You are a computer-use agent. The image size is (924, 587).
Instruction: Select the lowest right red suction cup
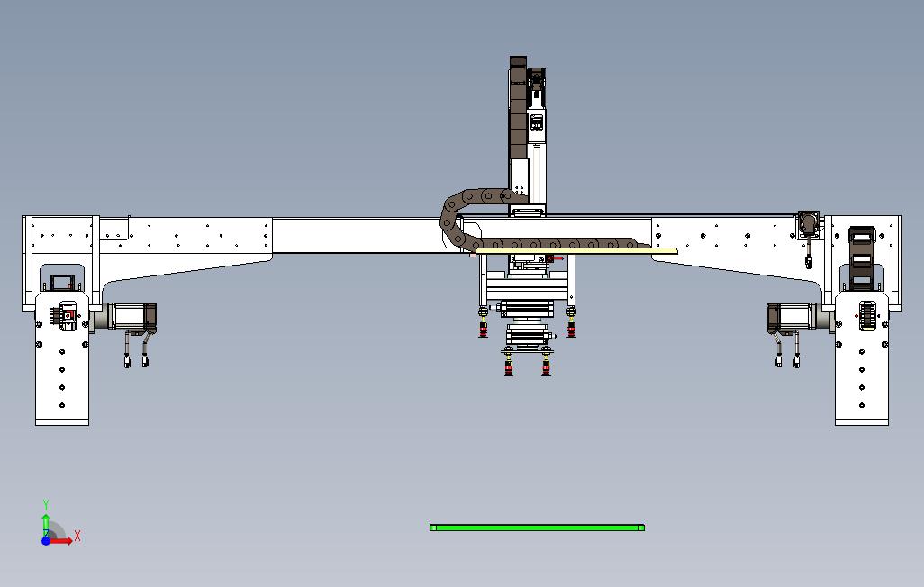[x=546, y=367]
